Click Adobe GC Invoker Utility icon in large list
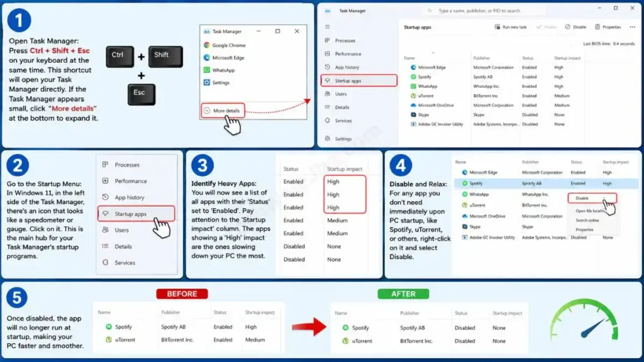 coord(413,124)
